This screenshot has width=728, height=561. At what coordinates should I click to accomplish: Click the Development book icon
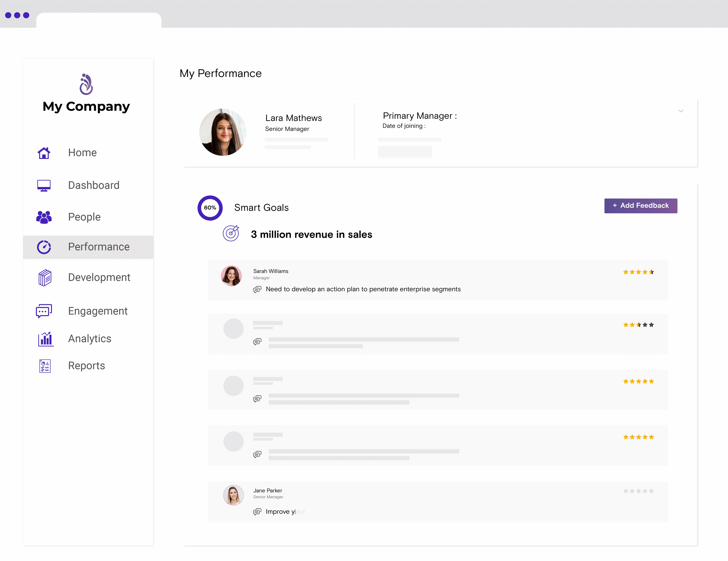pos(45,278)
